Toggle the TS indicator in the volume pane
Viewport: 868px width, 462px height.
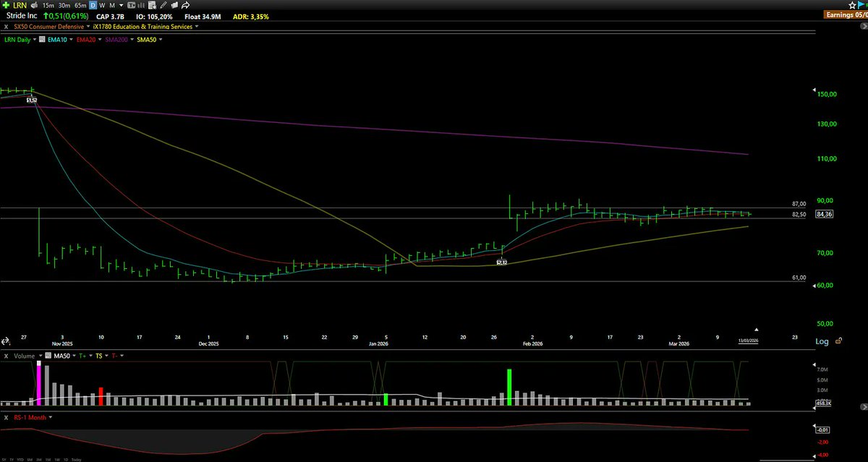(x=99, y=356)
